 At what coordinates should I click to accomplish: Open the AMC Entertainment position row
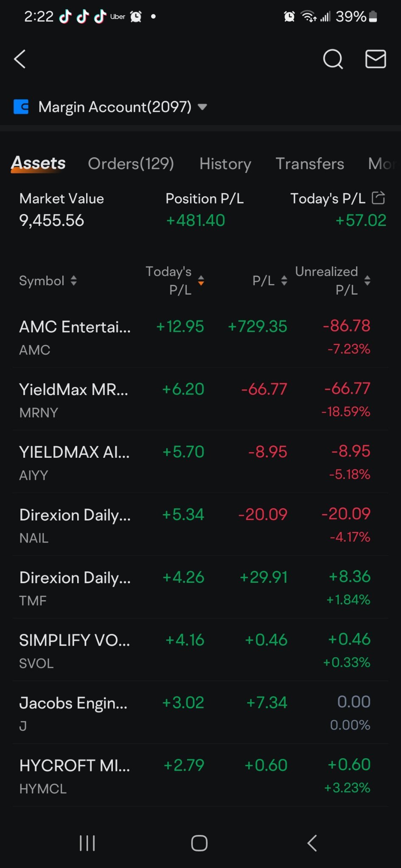click(200, 337)
